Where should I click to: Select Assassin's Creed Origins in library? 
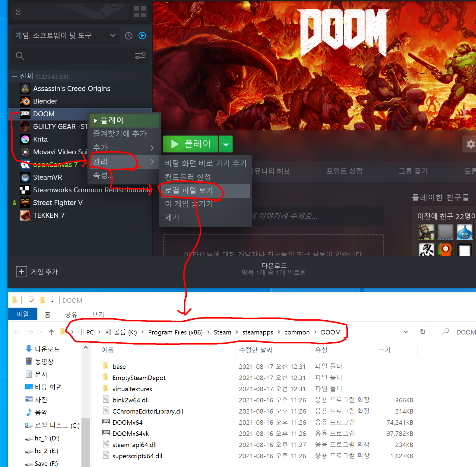tap(71, 88)
